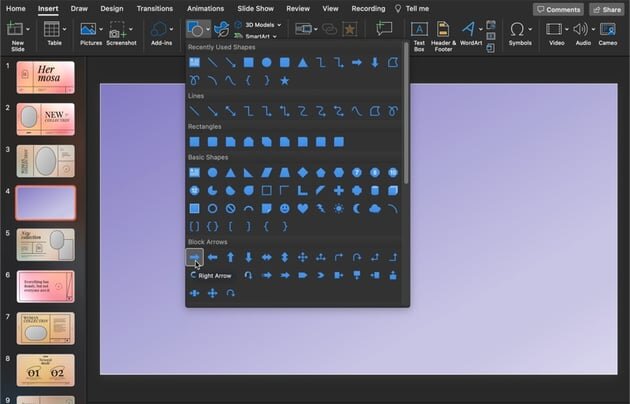Image resolution: width=630 pixels, height=404 pixels.
Task: Click the Share button
Action: 606,9
